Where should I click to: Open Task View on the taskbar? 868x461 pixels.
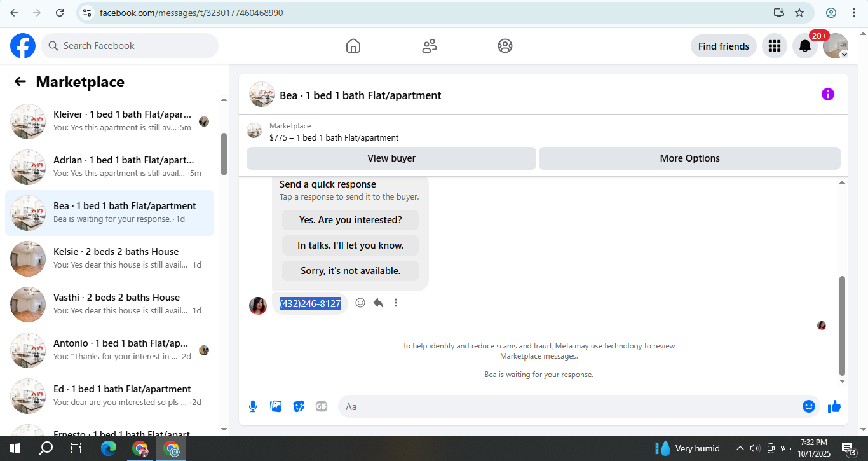[x=76, y=448]
